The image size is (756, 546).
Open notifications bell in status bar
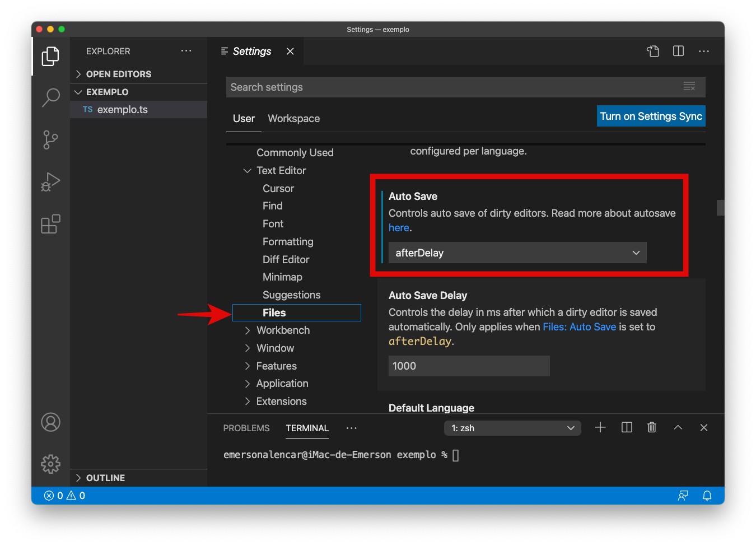point(707,496)
